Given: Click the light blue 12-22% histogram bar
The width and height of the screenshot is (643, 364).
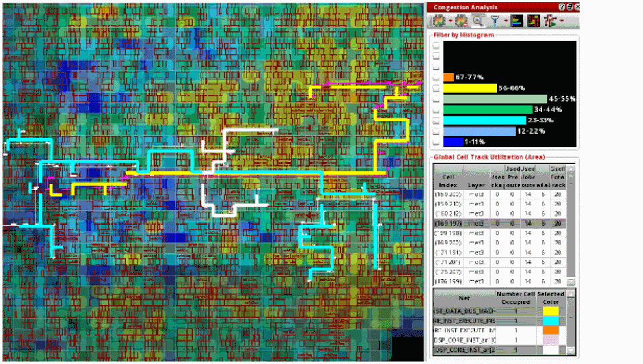Looking at the screenshot, I should click(x=480, y=131).
